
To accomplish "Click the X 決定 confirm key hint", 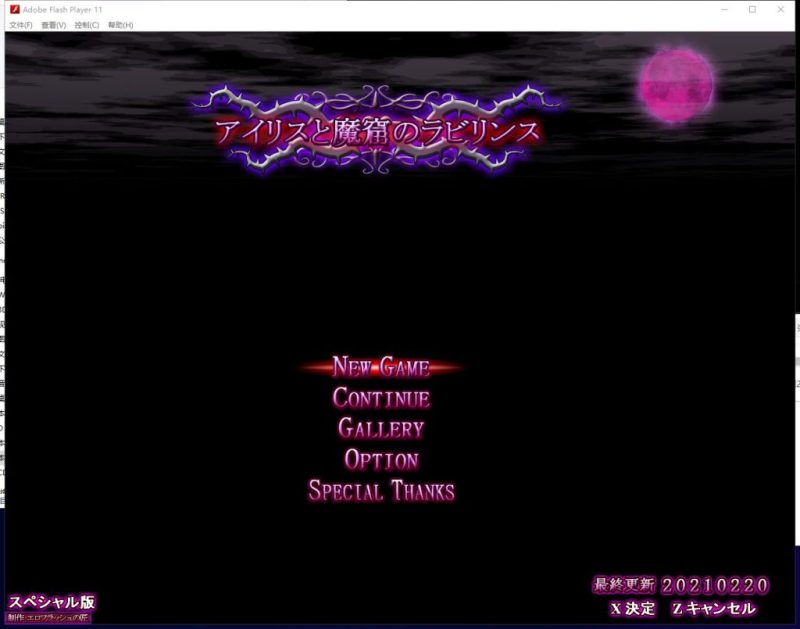I will [633, 608].
